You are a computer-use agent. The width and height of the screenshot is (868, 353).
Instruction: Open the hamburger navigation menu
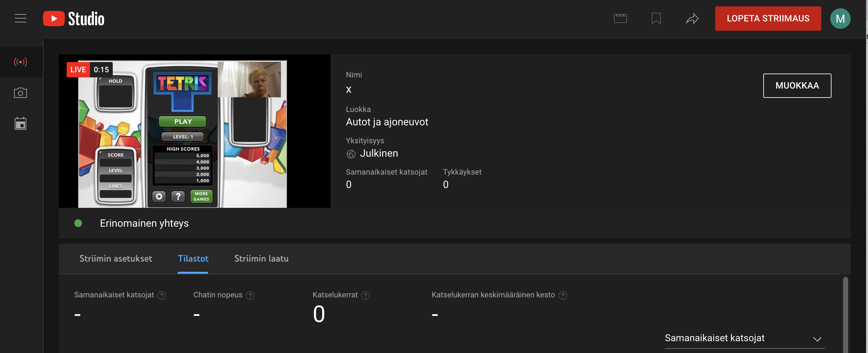click(20, 19)
